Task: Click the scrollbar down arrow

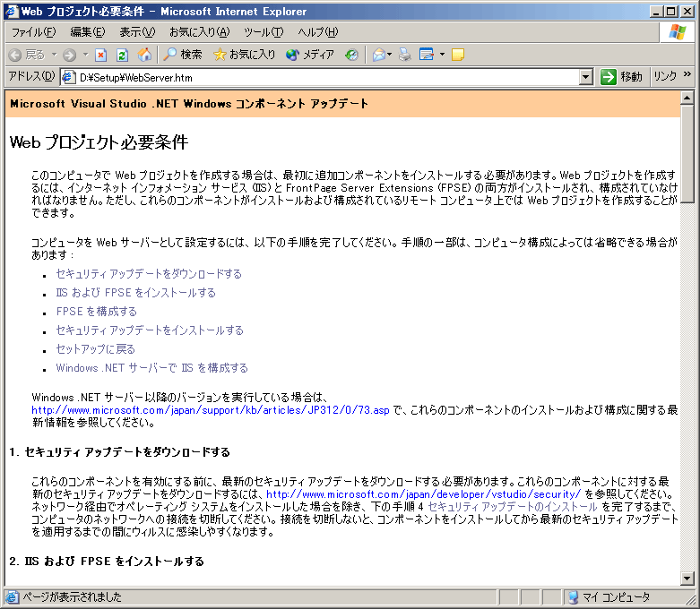Action: click(687, 579)
